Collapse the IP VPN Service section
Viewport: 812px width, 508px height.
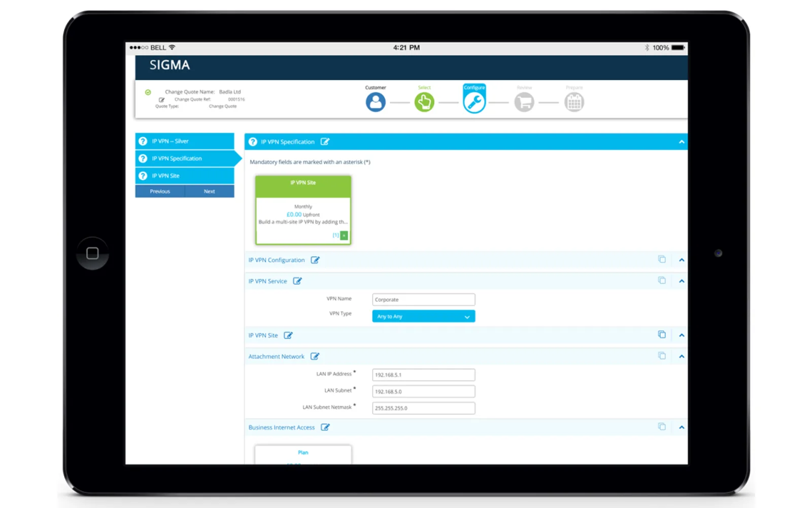[x=682, y=281]
